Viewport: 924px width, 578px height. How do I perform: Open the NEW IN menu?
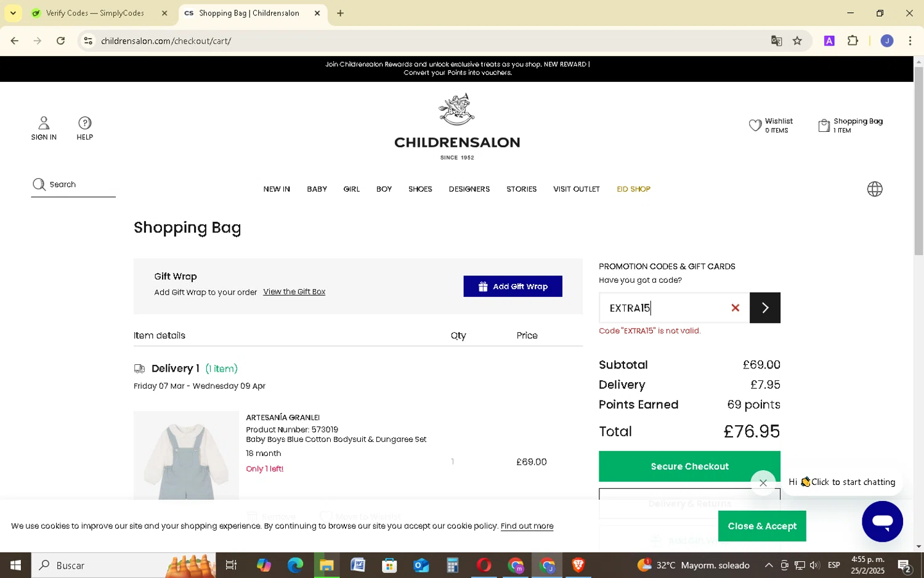click(x=277, y=189)
